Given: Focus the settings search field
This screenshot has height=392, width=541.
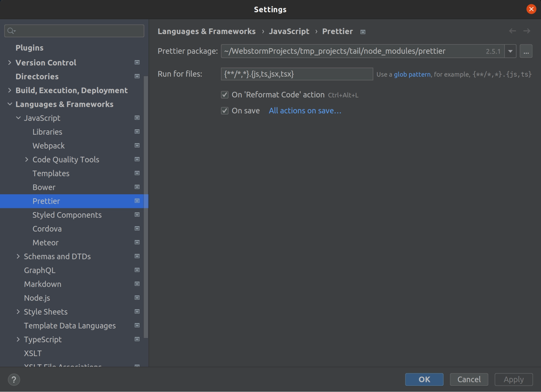Looking at the screenshot, I should [x=74, y=31].
